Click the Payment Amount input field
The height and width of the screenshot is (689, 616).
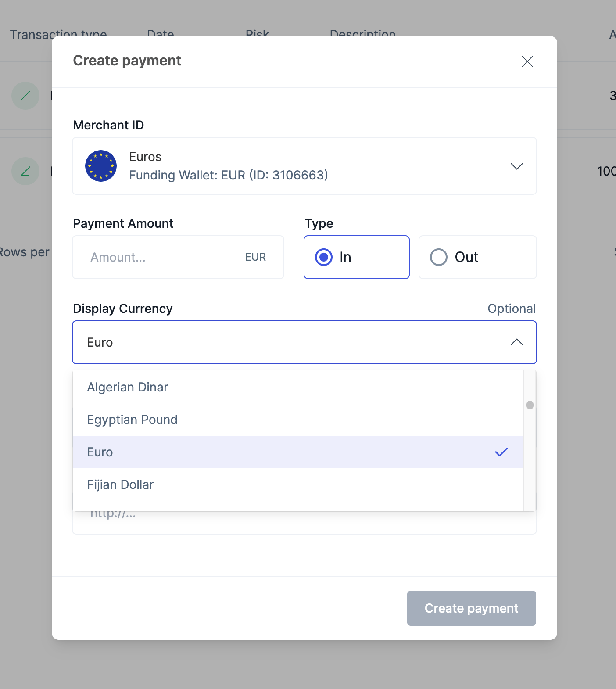pos(158,257)
